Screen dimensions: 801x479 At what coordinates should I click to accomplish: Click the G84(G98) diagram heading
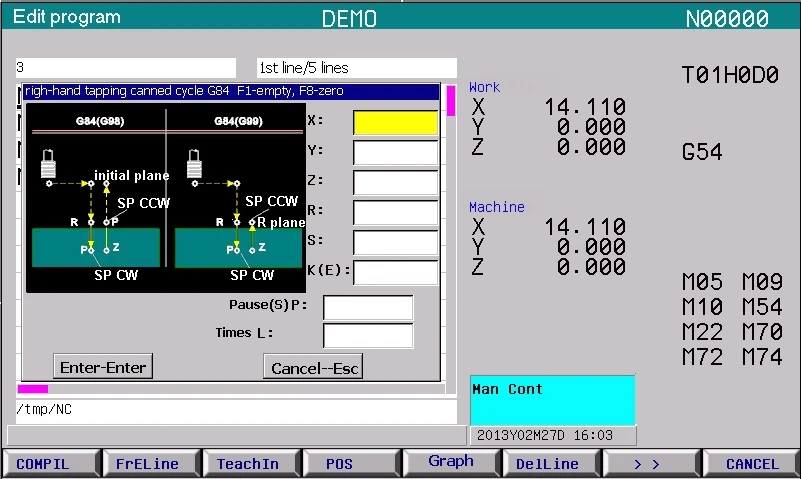(x=100, y=121)
